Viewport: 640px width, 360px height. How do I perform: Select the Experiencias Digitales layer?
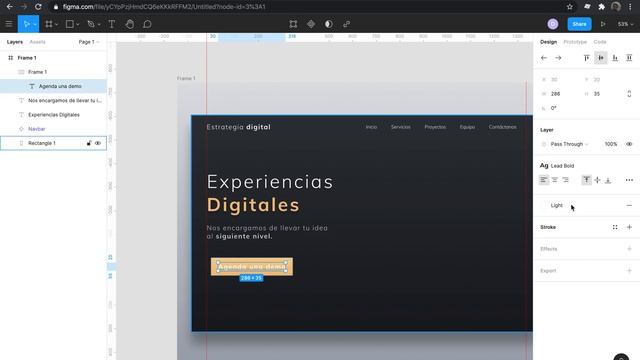click(53, 115)
